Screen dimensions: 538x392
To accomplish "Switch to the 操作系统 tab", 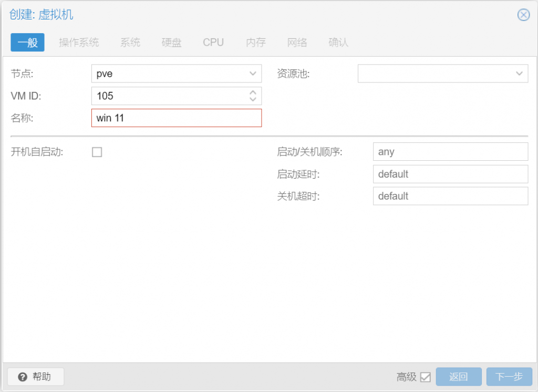I will pos(79,42).
